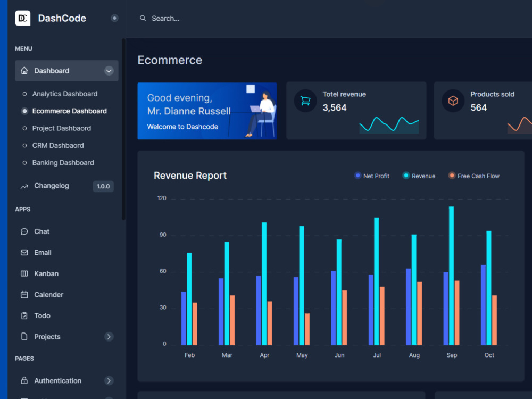This screenshot has width=532, height=399.
Task: Select the CRM Dashbaord bullet
Action: tap(24, 146)
